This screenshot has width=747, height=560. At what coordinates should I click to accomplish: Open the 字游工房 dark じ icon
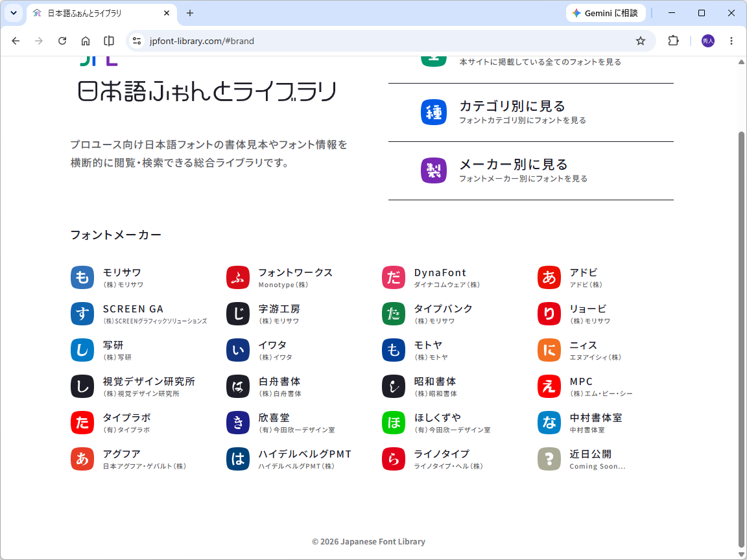(x=238, y=314)
